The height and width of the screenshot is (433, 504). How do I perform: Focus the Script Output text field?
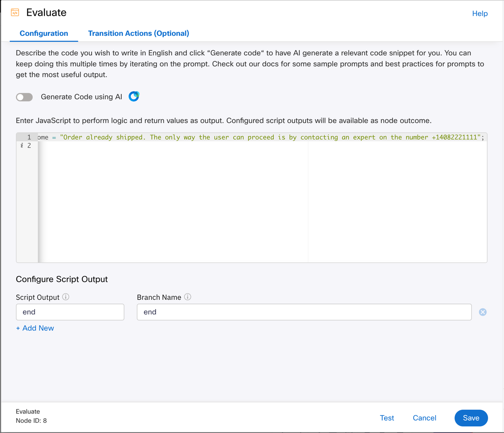pyautogui.click(x=70, y=312)
